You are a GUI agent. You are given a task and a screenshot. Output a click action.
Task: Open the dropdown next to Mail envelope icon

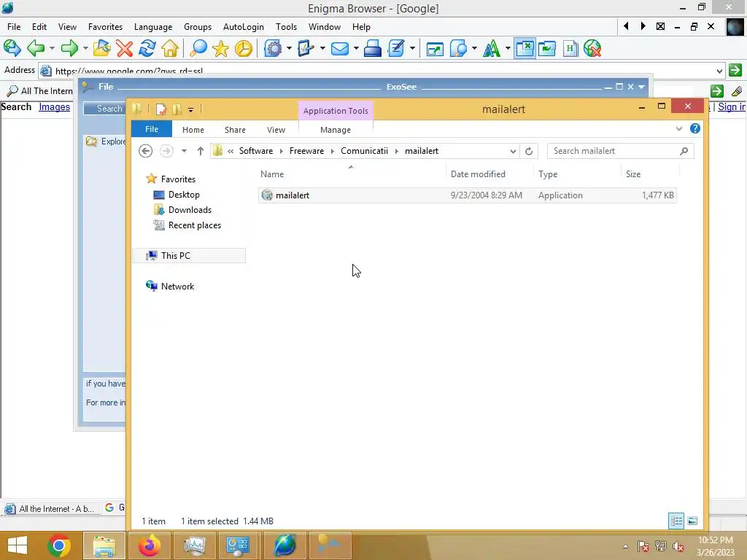[355, 48]
